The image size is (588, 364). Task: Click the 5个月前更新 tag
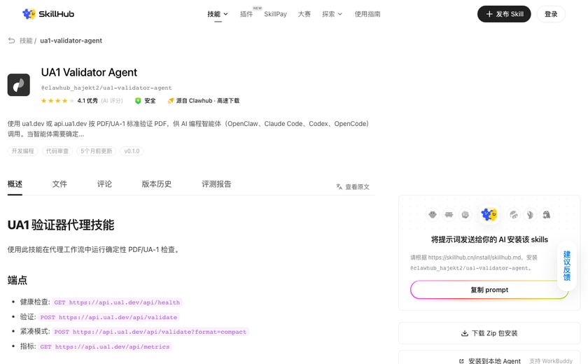click(97, 151)
